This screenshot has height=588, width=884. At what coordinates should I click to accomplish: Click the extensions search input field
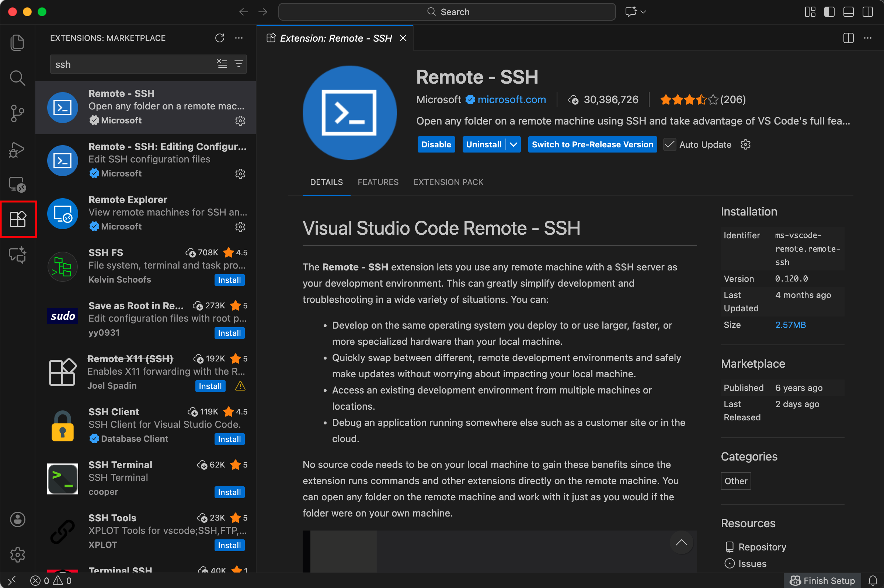(131, 64)
